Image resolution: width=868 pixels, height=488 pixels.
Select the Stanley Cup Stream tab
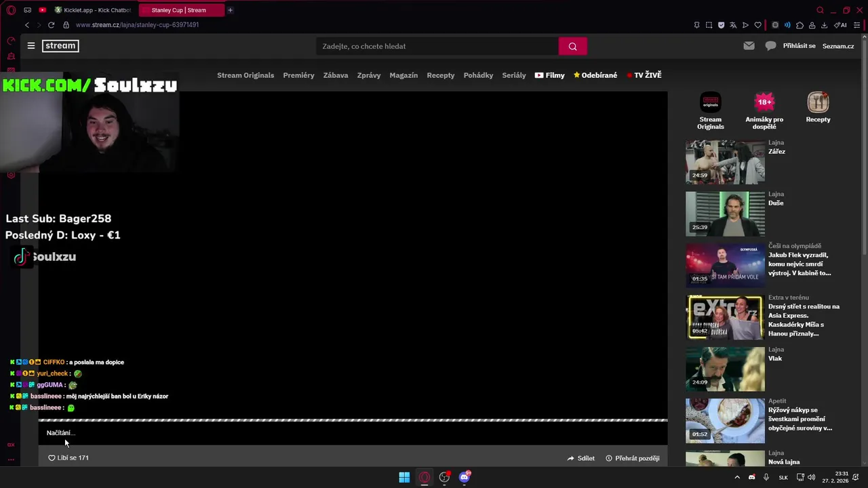[182, 10]
